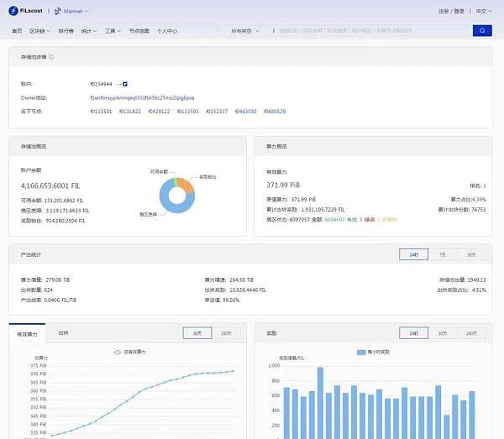Expand the 区块链 menu
This screenshot has height=439, width=504.
pyautogui.click(x=39, y=31)
